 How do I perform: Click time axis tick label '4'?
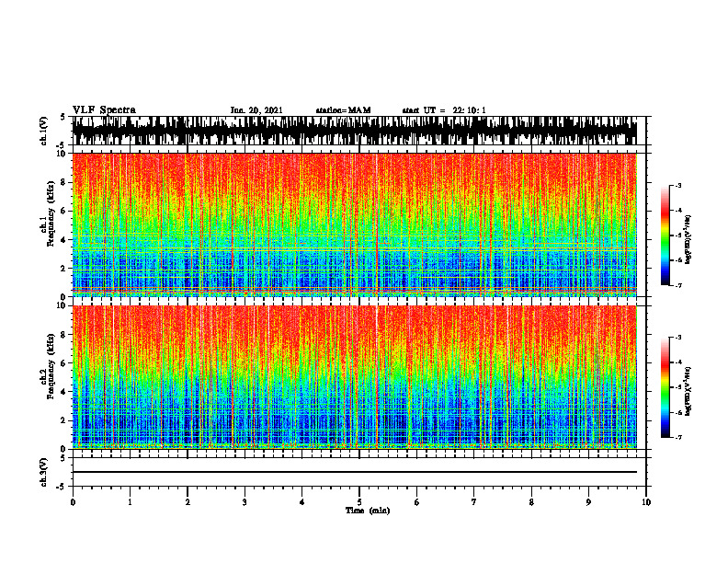[x=302, y=502]
